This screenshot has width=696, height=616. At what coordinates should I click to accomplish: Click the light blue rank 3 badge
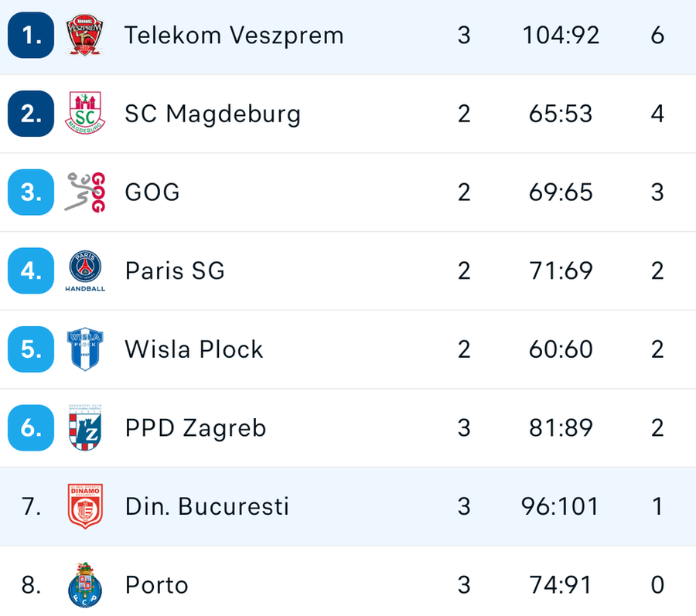coord(31,192)
